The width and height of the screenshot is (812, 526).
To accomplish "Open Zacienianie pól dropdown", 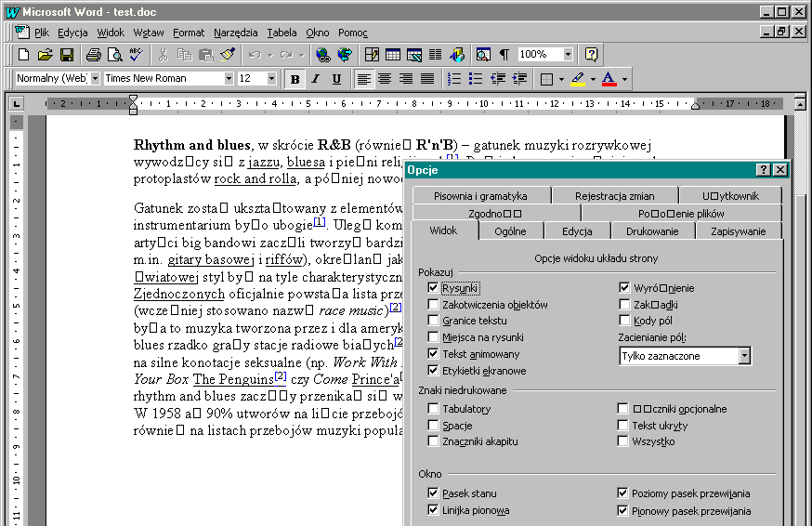I will tap(744, 356).
